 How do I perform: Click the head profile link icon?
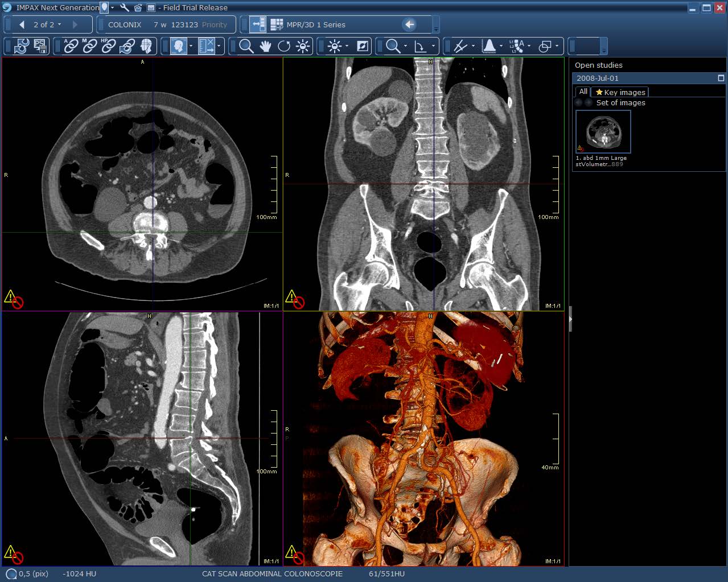[x=146, y=46]
